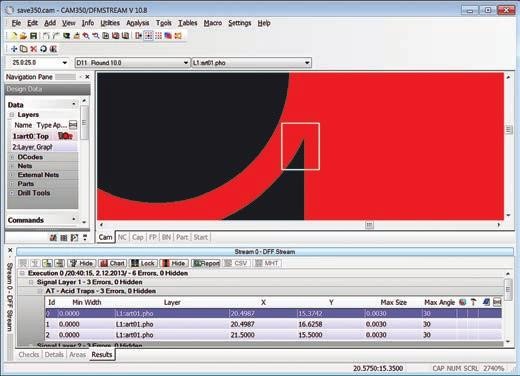Image resolution: width=520 pixels, height=376 pixels.
Task: Click the horizontal scrollbar thumb below canvas
Action: point(369,225)
